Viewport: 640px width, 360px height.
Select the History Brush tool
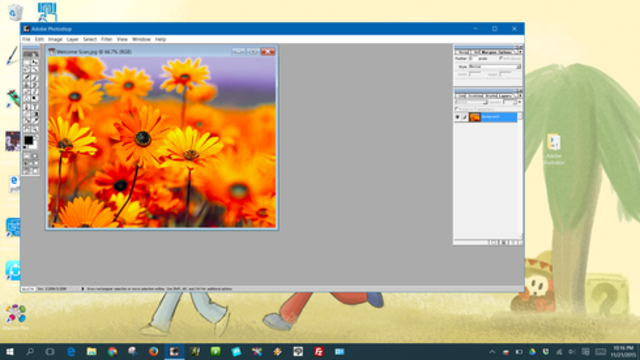click(x=35, y=84)
